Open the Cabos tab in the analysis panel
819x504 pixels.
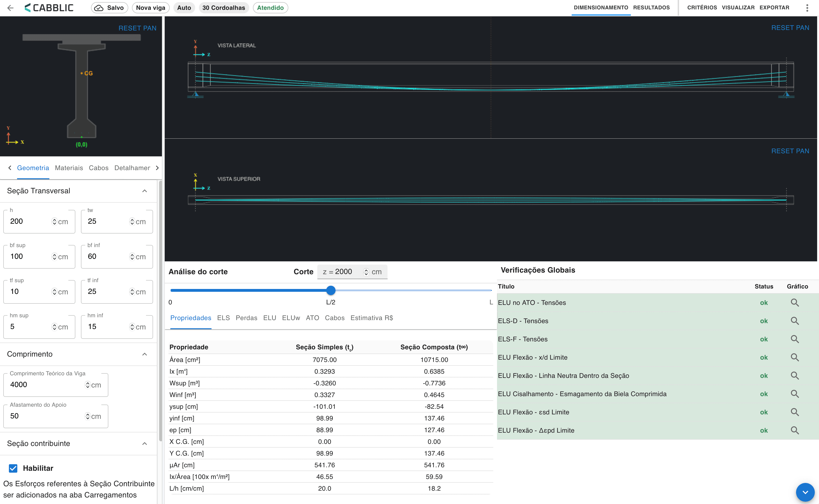[x=335, y=318]
